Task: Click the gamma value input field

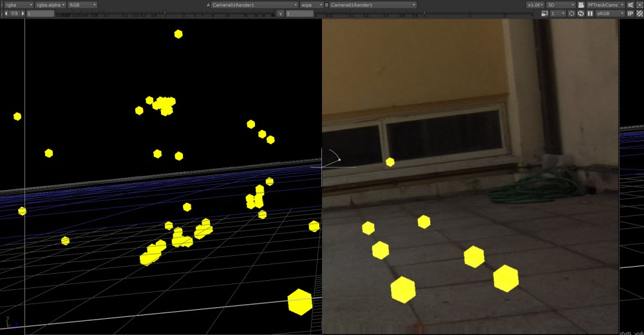Action: (300, 14)
